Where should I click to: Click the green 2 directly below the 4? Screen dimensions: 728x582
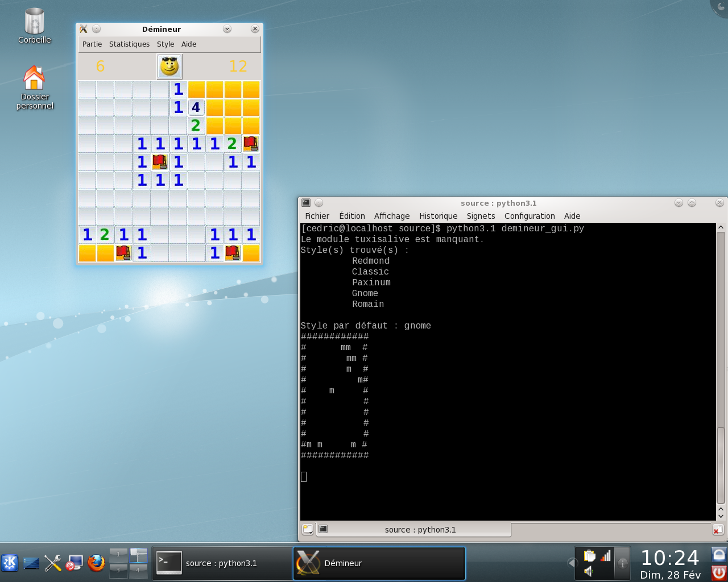[x=196, y=126]
